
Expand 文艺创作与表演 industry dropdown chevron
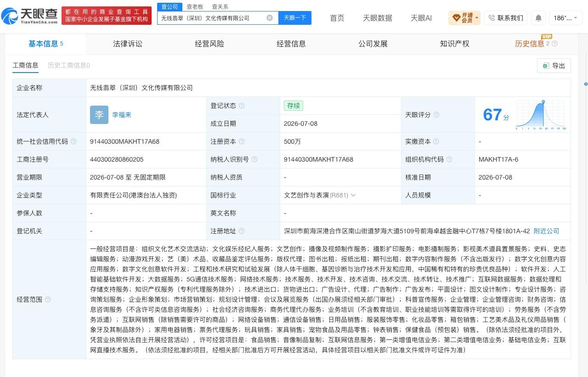353,195
